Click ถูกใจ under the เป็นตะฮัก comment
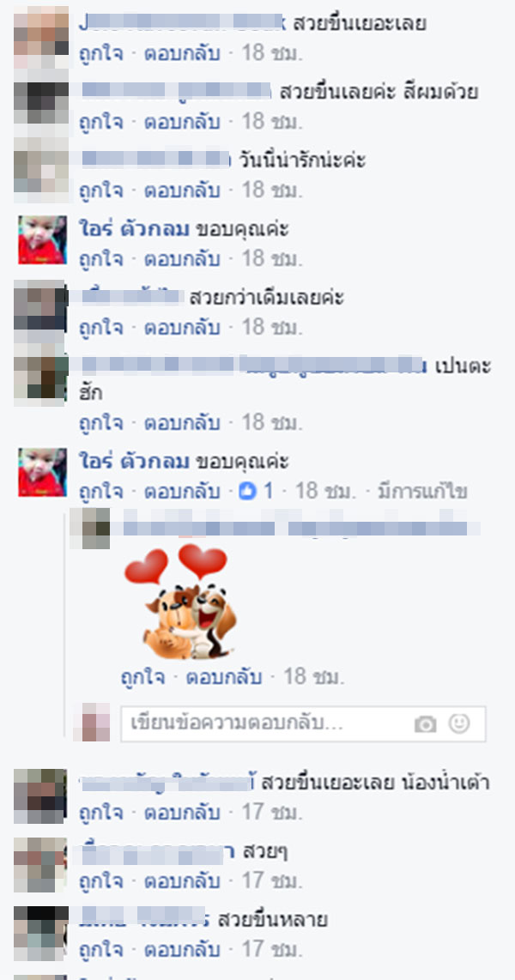The width and height of the screenshot is (515, 980). click(x=101, y=423)
